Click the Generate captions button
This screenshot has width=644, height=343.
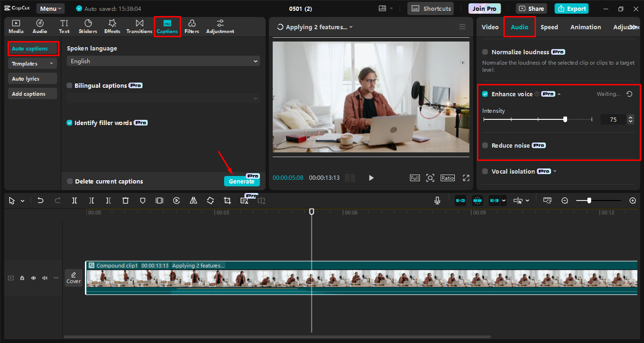point(242,181)
